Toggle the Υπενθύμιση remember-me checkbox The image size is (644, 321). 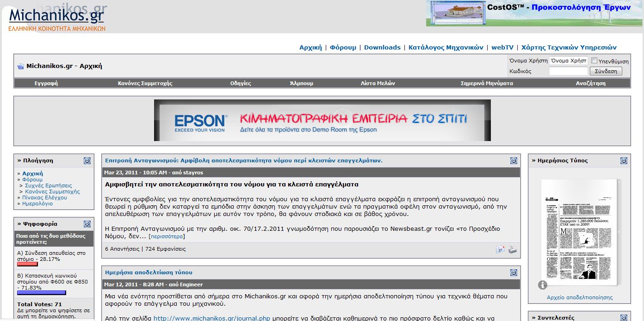coord(594,61)
